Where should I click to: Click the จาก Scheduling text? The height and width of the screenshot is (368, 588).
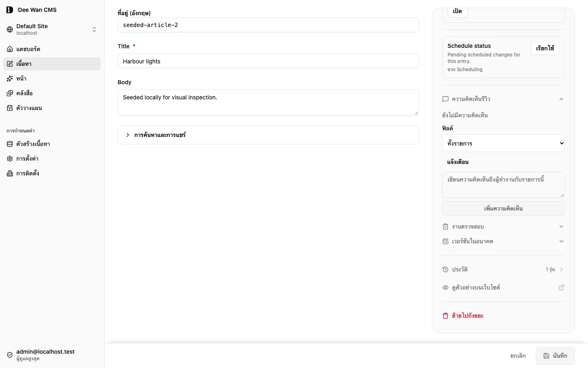point(465,70)
